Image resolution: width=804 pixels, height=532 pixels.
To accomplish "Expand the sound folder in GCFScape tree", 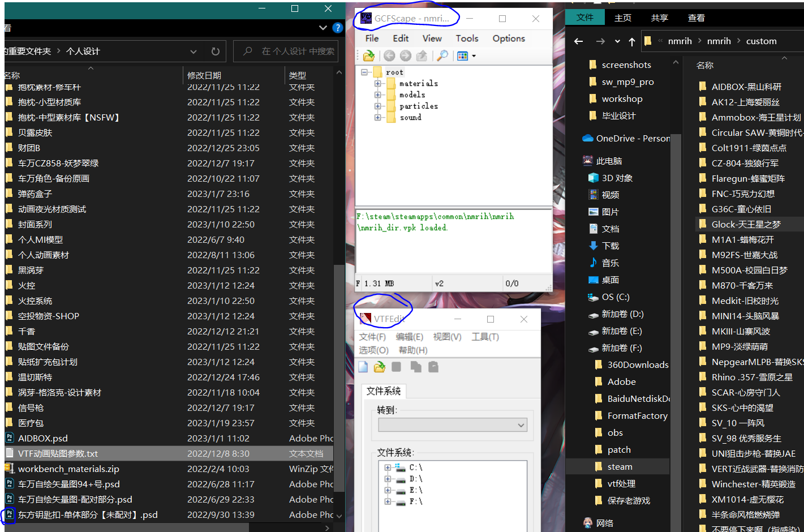I will point(377,117).
